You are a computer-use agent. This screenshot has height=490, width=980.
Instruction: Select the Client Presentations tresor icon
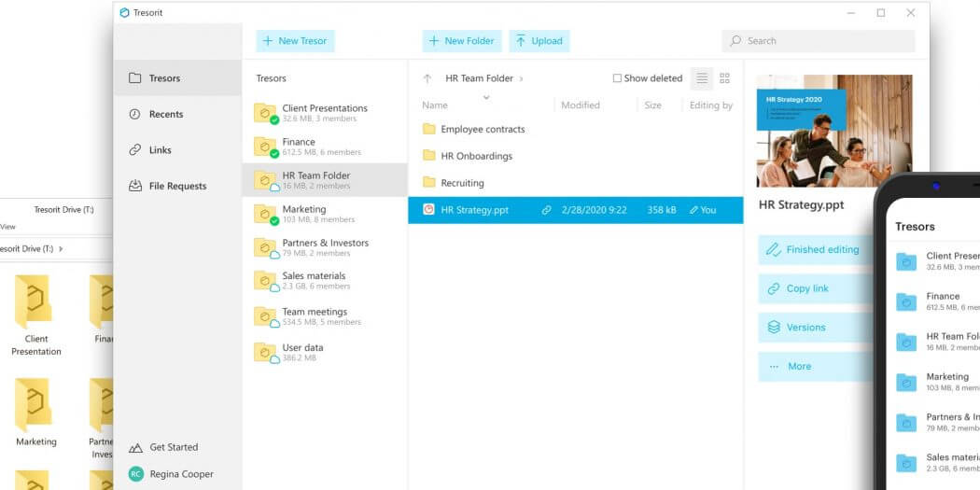[266, 113]
